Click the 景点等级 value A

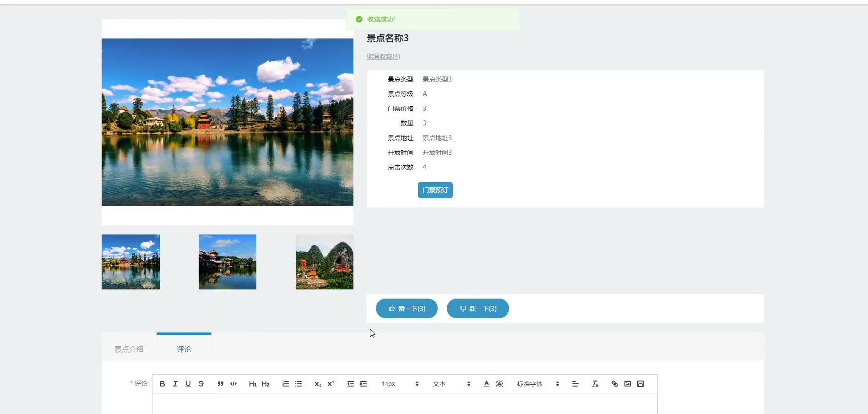pos(425,94)
